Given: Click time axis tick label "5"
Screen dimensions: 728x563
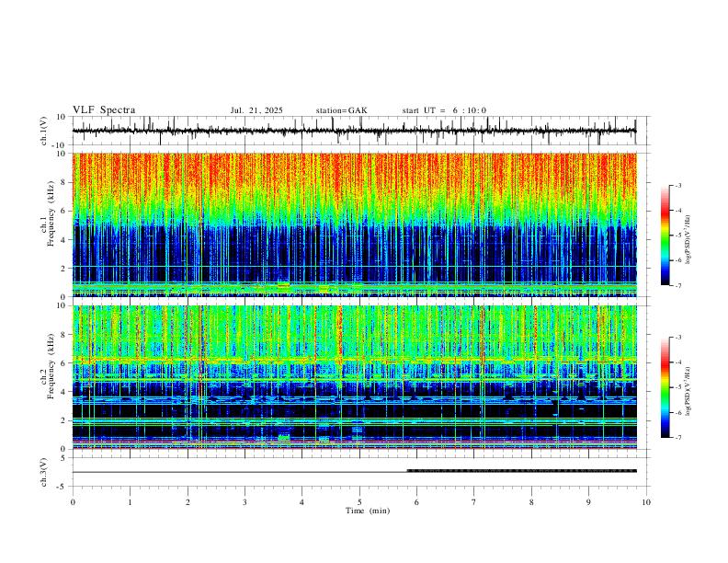Looking at the screenshot, I should 359,502.
